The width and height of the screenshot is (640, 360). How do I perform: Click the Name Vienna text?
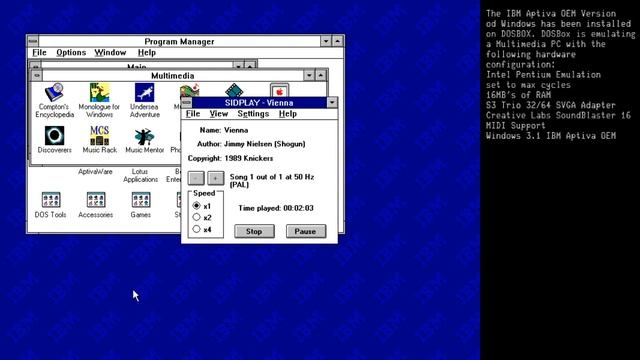pos(224,130)
